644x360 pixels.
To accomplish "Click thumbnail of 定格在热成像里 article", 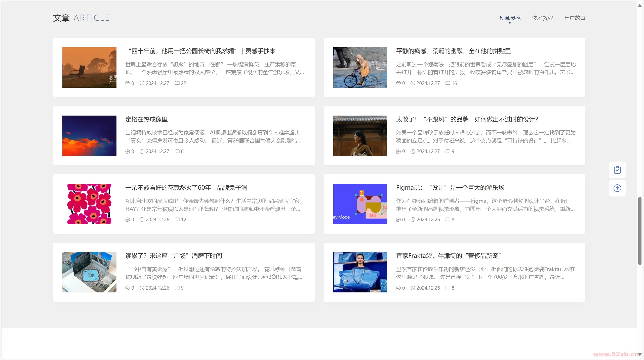I will [x=89, y=136].
